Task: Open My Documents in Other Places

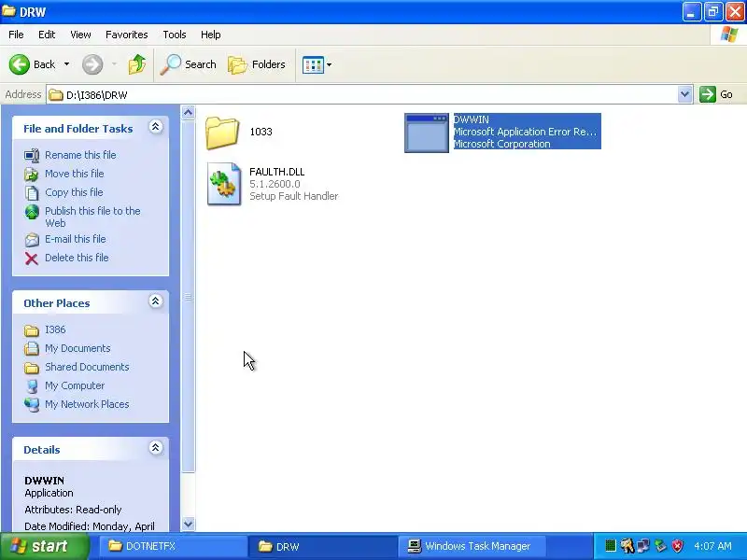Action: click(x=78, y=348)
